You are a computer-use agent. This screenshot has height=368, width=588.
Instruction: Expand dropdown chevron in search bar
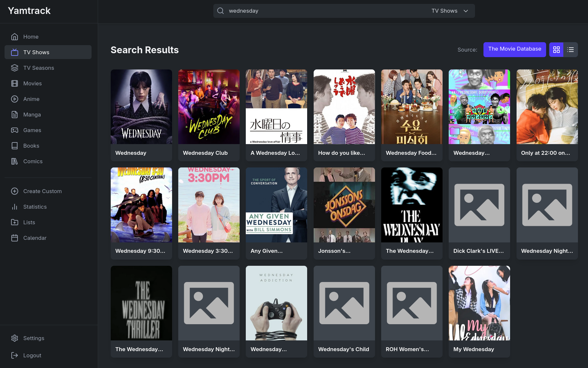pyautogui.click(x=466, y=11)
